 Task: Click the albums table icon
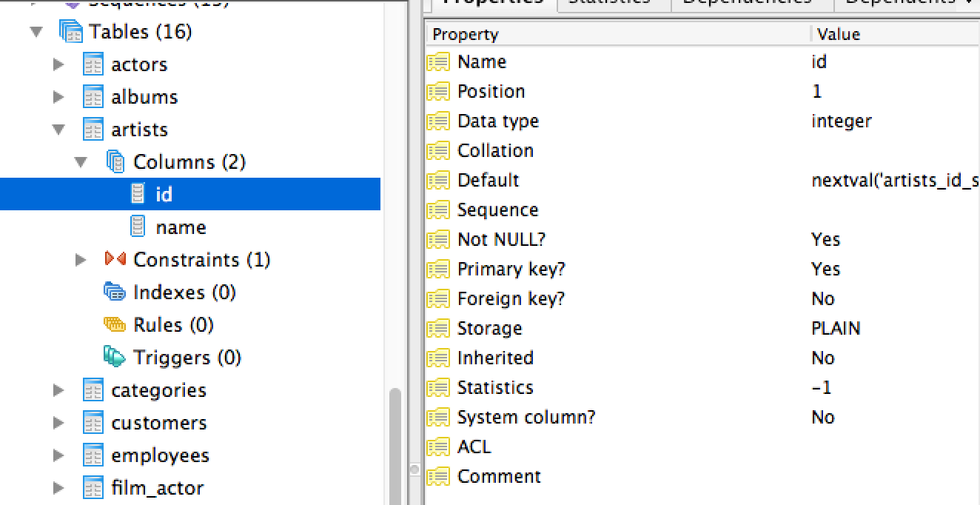click(93, 97)
